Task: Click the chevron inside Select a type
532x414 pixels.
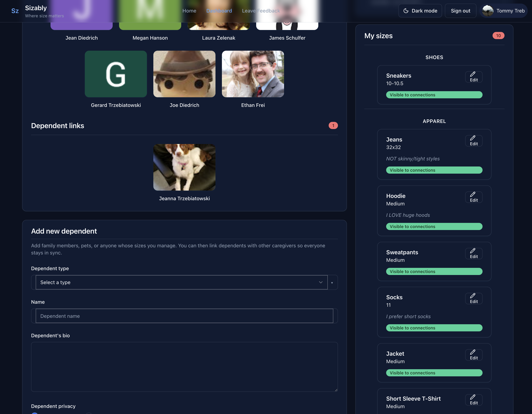Action: (321, 282)
